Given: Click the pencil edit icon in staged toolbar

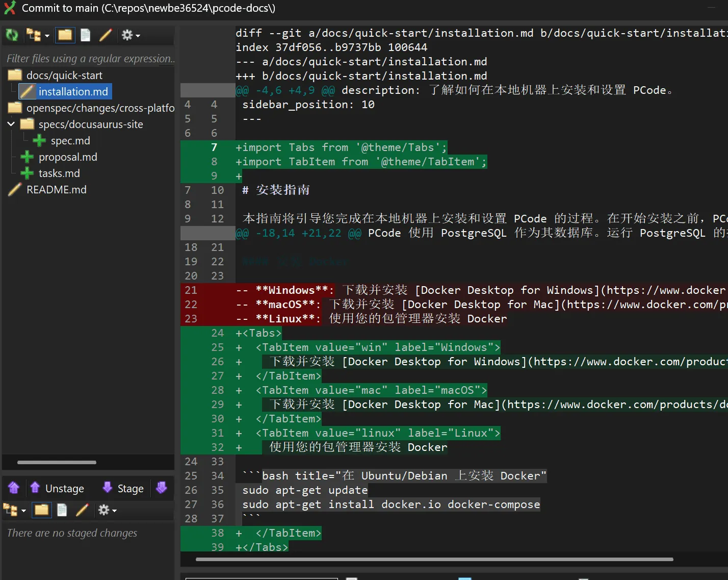Looking at the screenshot, I should (83, 510).
